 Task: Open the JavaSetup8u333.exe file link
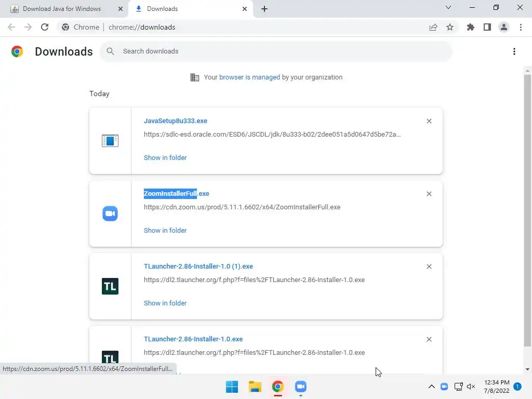176,121
